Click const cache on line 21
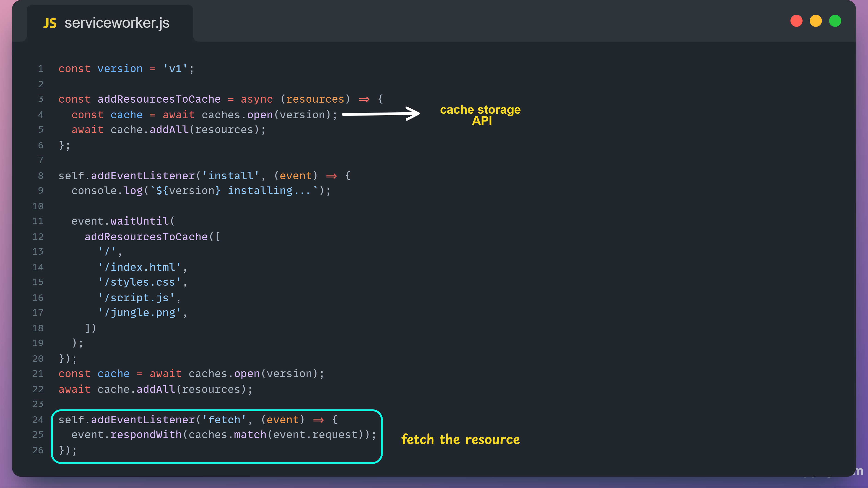This screenshot has height=488, width=868. pyautogui.click(x=94, y=374)
